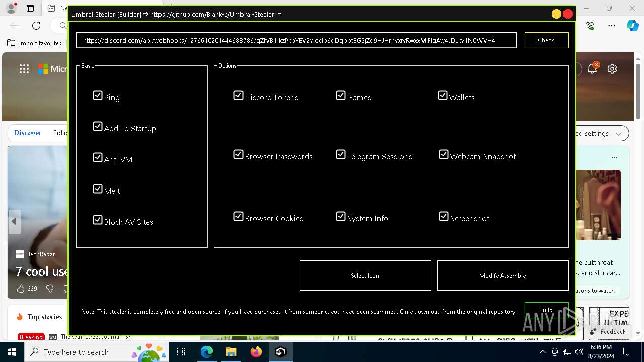Select Umbral Stealer app taskbar icon
The height and width of the screenshot is (362, 644).
tap(280, 352)
